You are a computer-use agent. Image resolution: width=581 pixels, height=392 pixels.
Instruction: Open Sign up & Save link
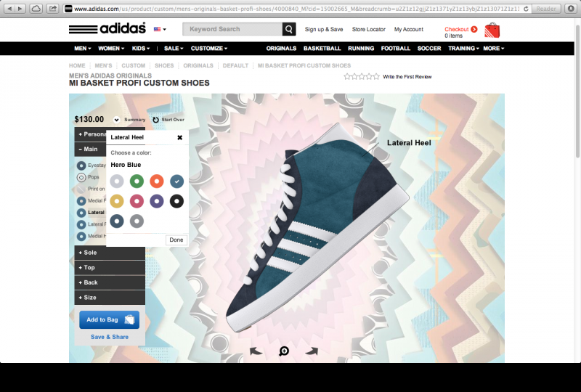coord(324,29)
